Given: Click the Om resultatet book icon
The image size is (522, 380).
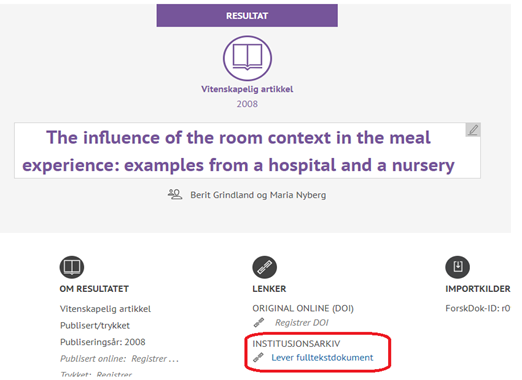Looking at the screenshot, I should click(72, 267).
